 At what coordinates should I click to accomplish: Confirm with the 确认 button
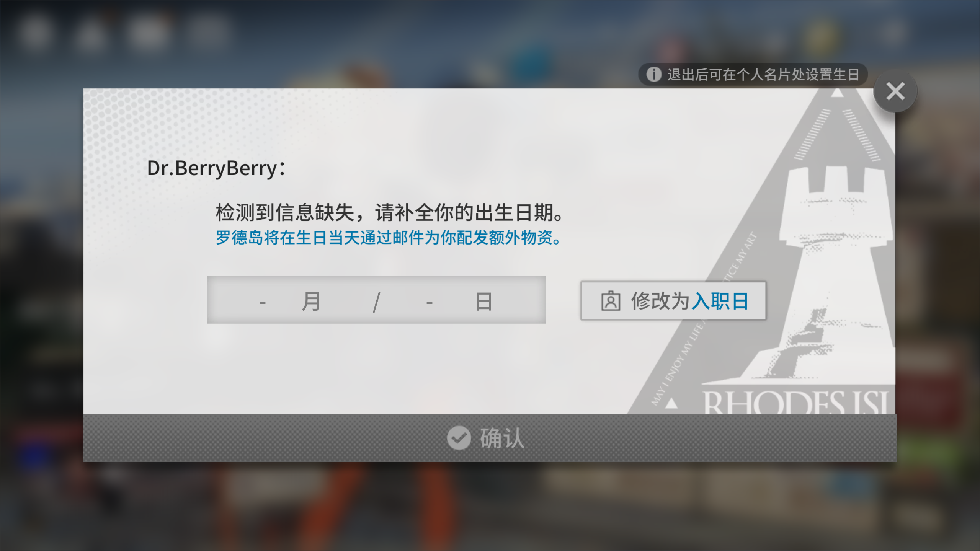pos(490,438)
